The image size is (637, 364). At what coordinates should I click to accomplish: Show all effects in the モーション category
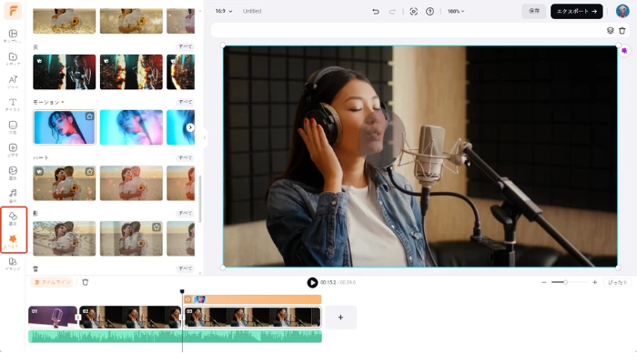coord(185,102)
